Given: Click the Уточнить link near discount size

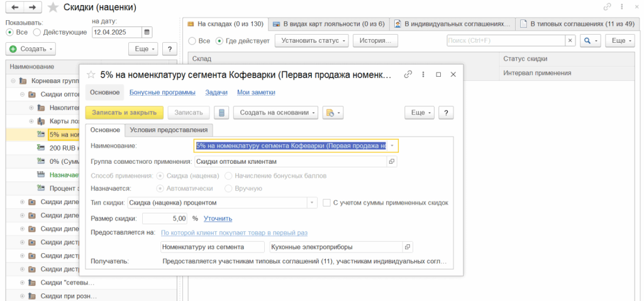Looking at the screenshot, I should [x=218, y=219].
